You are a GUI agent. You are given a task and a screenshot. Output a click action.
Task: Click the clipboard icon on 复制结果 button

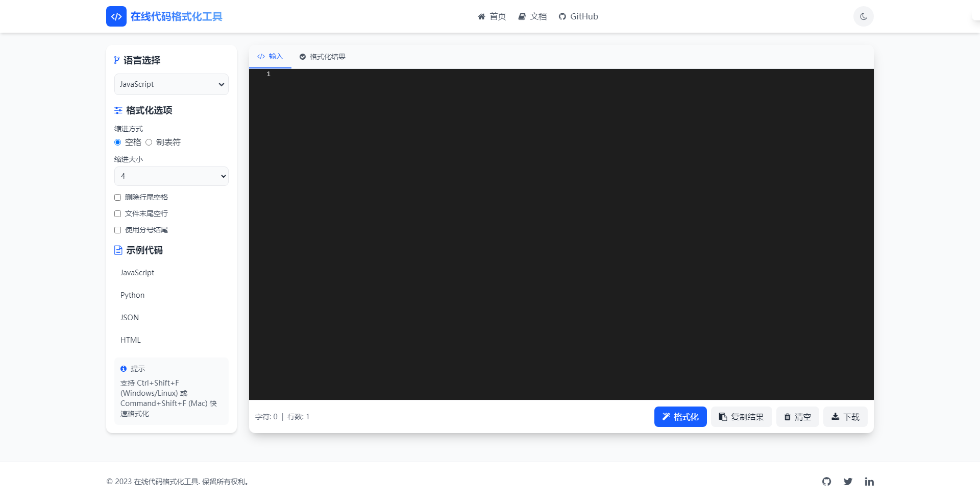pos(723,417)
